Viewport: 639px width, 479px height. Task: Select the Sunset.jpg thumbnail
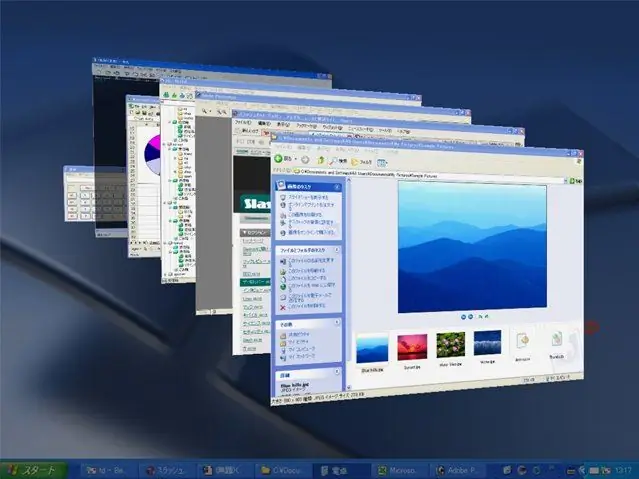[x=412, y=347]
